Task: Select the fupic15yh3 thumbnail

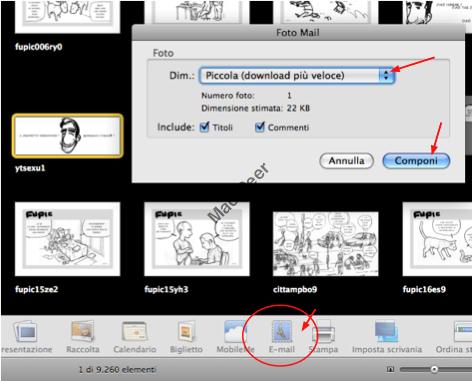Action: coord(197,239)
